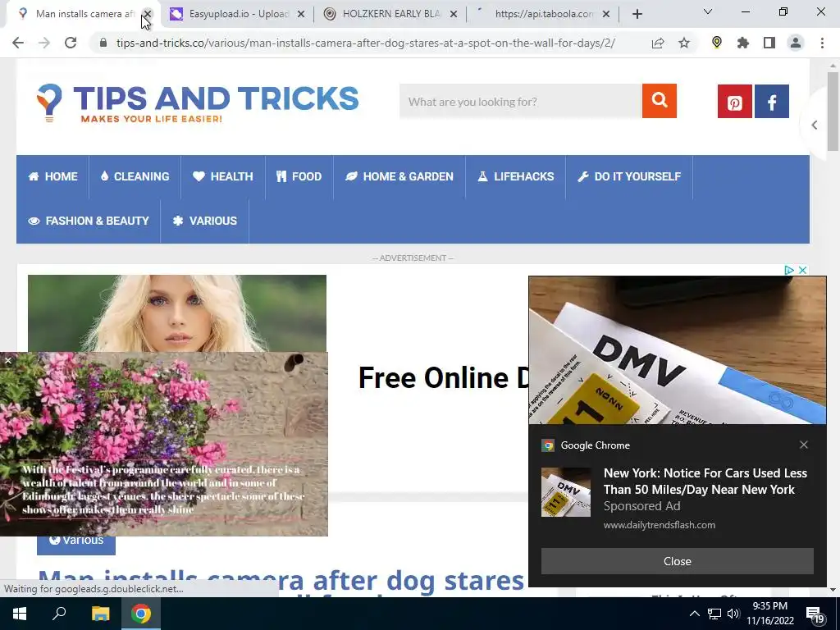Open the AdChoices info triangle icon

[x=789, y=270]
